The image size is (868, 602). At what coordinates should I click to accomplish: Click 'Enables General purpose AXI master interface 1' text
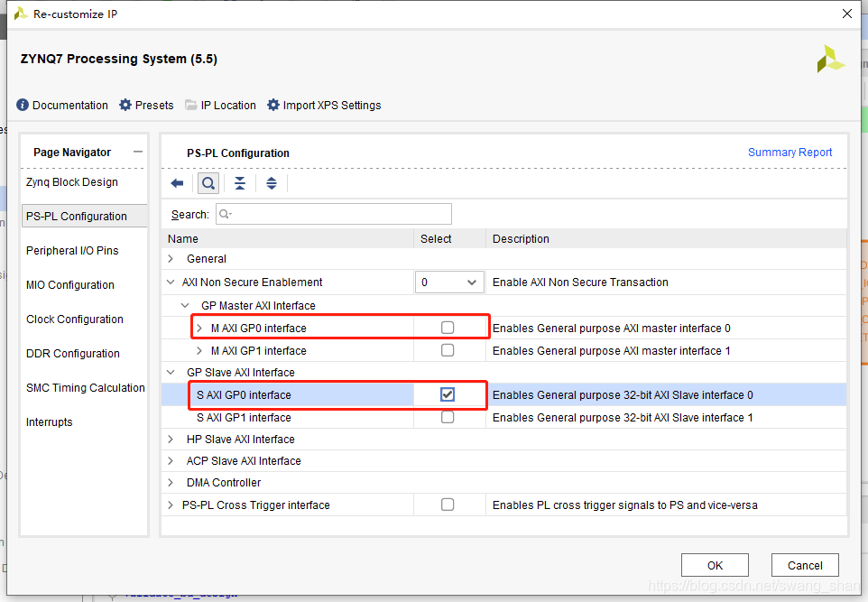pos(612,351)
